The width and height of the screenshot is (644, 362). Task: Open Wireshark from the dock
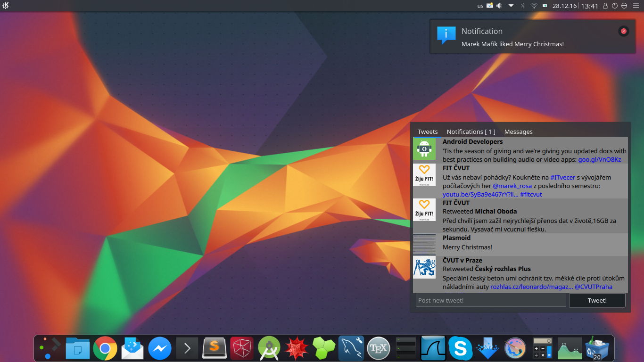[x=433, y=348]
